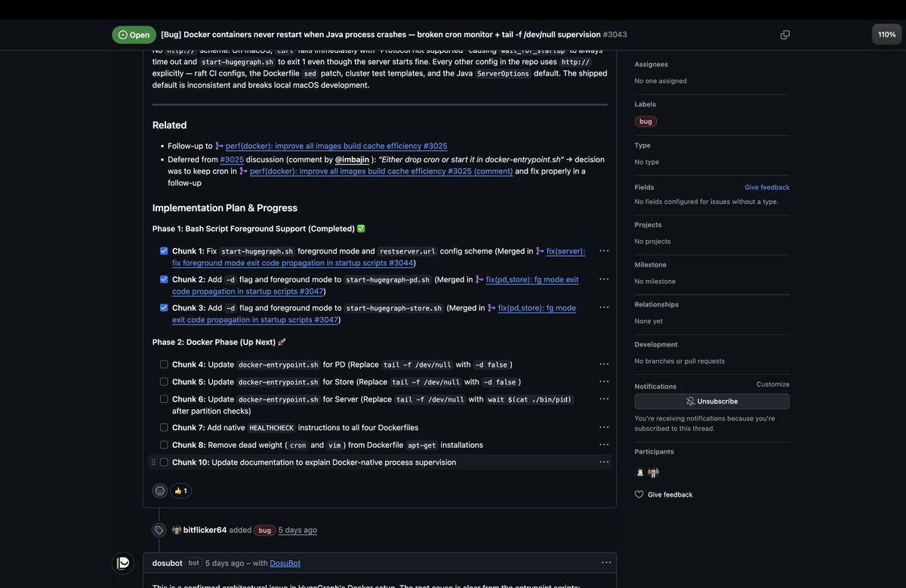Click the Assignees sidebar heading

click(652, 64)
